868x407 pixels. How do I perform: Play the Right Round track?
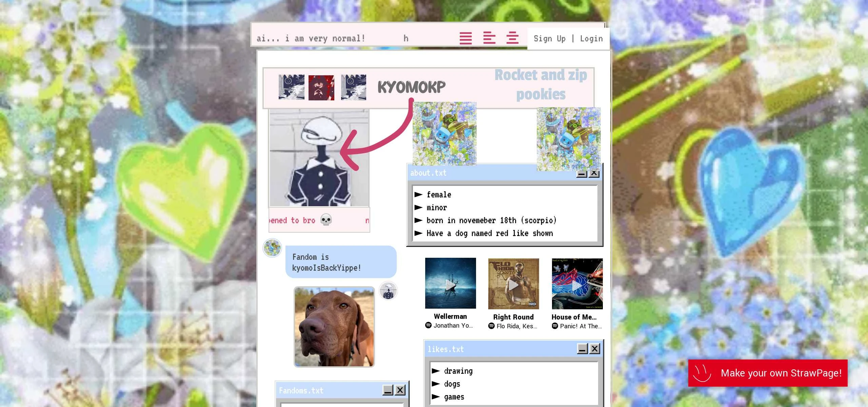click(x=513, y=284)
